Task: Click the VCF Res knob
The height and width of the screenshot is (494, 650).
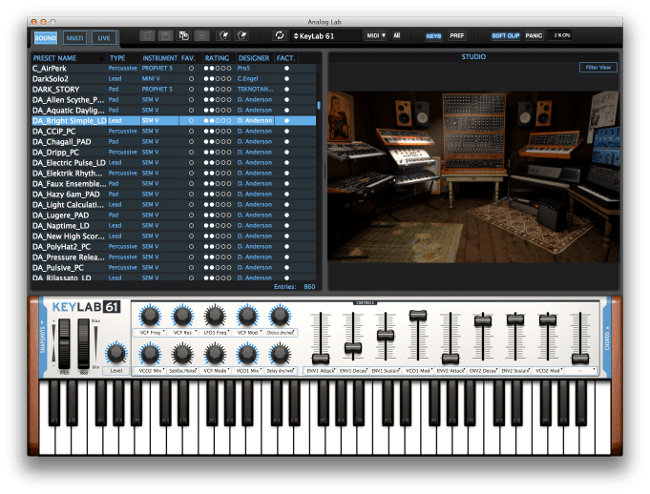Action: coord(182,316)
